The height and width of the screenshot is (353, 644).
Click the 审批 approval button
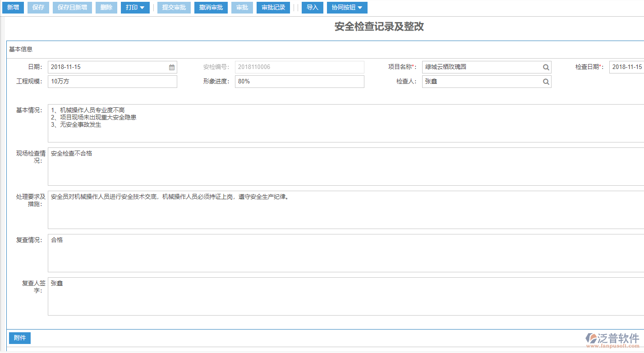click(242, 7)
